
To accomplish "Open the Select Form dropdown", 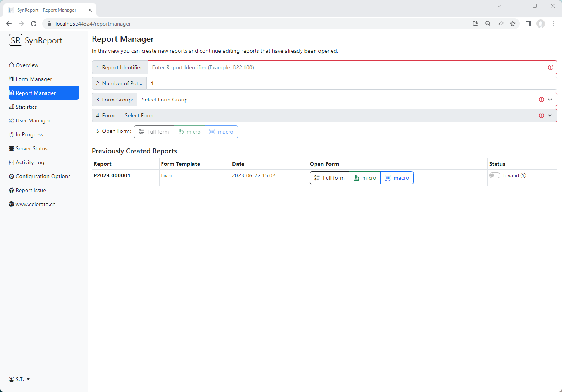I will pos(338,115).
